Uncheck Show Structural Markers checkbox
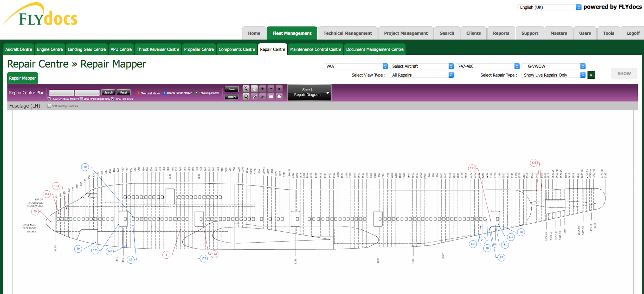644x294 pixels. (x=49, y=99)
